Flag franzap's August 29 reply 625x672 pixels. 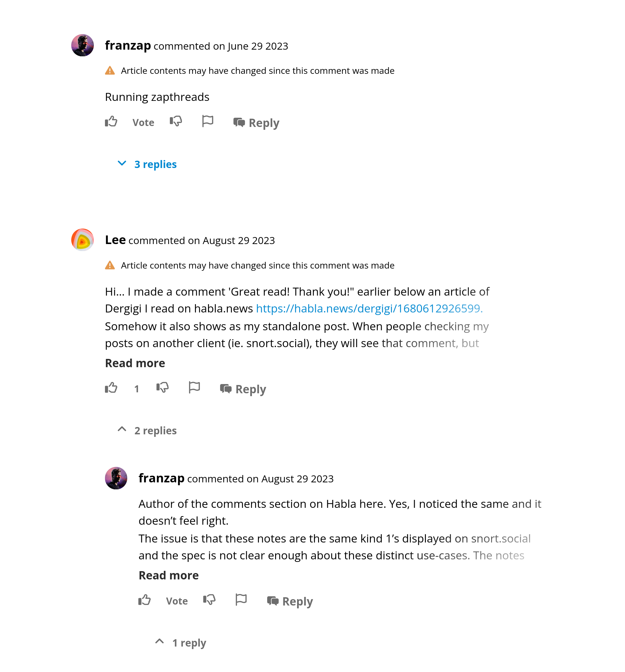tap(241, 600)
